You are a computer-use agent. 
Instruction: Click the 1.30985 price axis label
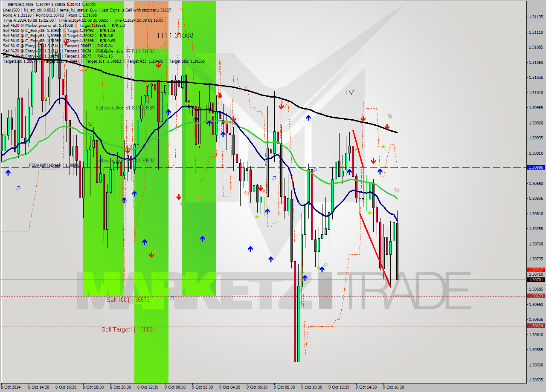click(536, 108)
